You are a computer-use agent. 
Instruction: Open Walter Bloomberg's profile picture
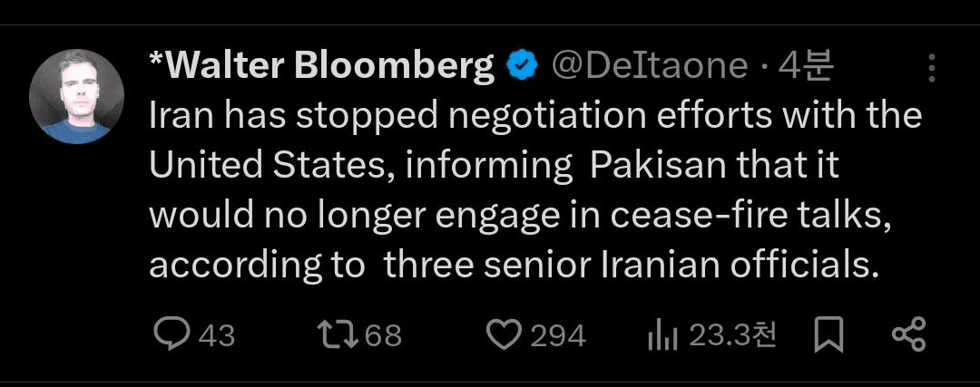[75, 95]
